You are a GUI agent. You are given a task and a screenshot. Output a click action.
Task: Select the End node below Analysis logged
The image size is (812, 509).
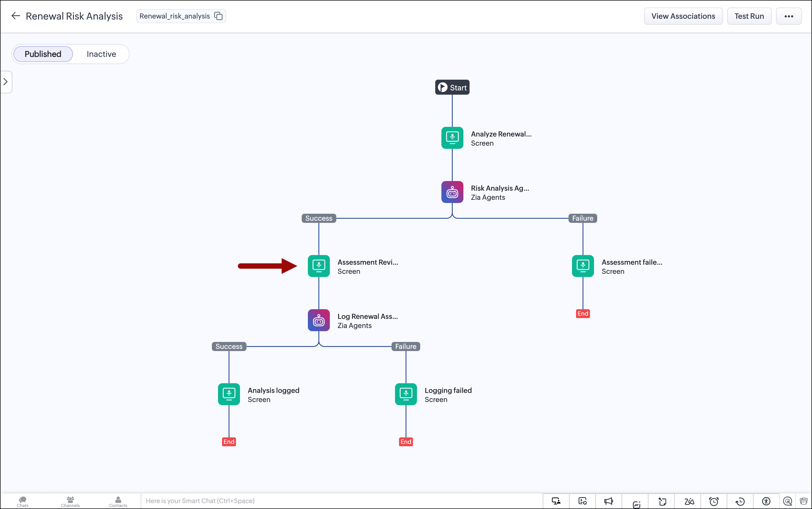tap(229, 442)
